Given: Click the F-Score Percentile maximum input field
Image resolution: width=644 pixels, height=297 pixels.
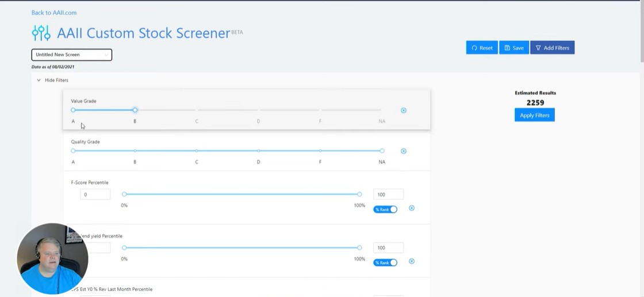Looking at the screenshot, I should [x=388, y=194].
